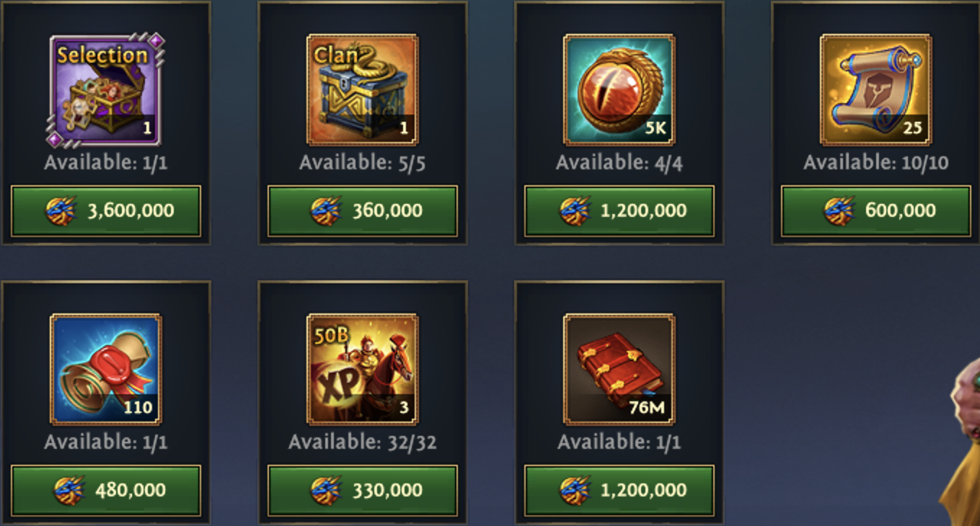This screenshot has width=980, height=526.
Task: Select the purple Selection chest icon
Action: pyautogui.click(x=106, y=90)
